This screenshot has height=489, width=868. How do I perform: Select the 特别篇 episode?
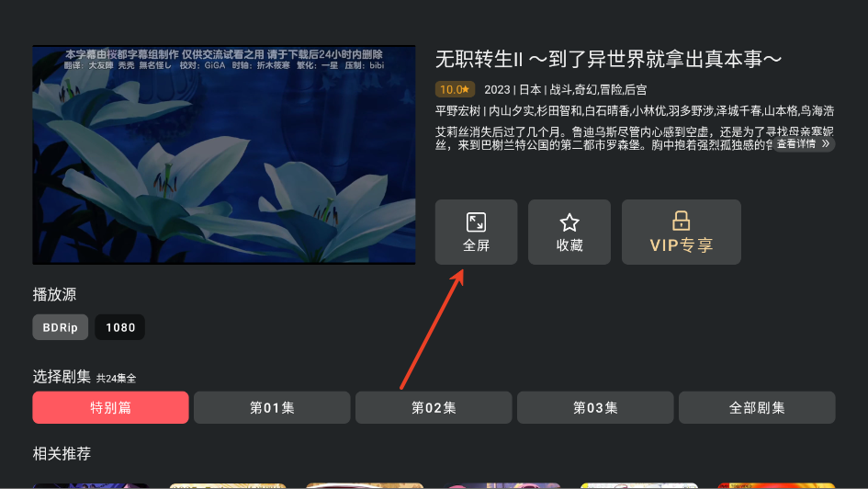pyautogui.click(x=111, y=407)
